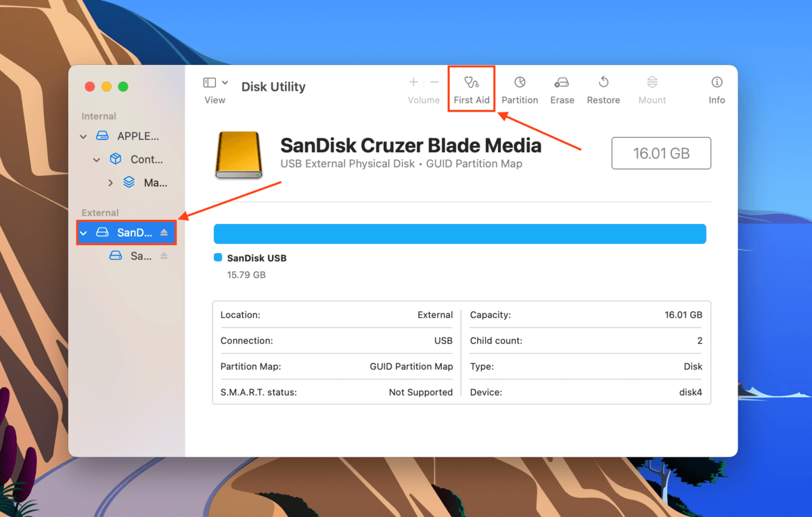Click the SanDisk USB blue legend swatch
The image size is (812, 517).
click(x=218, y=258)
